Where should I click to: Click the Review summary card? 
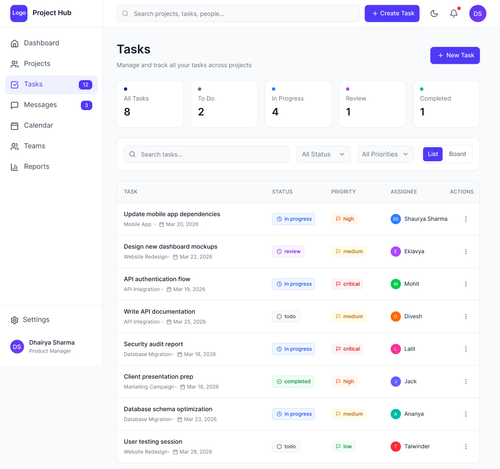click(x=372, y=104)
